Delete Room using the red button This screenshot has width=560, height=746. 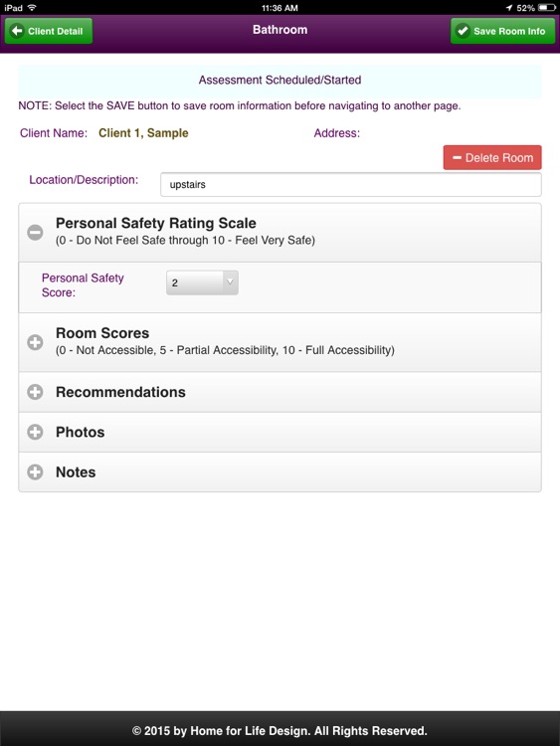pos(492,157)
